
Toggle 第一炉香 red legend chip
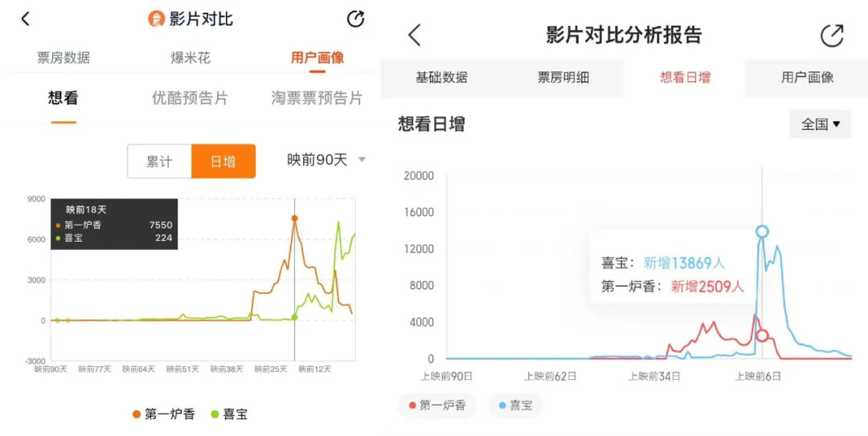[x=436, y=405]
